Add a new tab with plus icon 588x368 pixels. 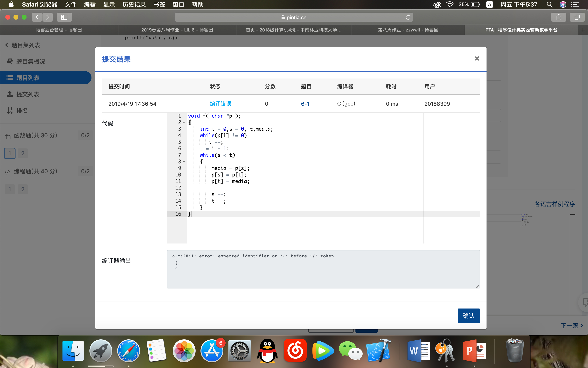[583, 30]
